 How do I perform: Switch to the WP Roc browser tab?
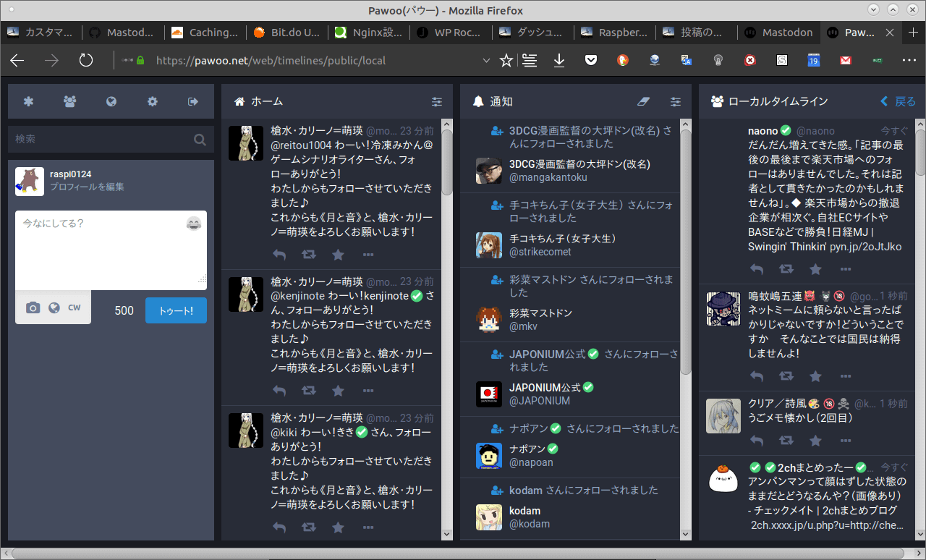click(451, 33)
